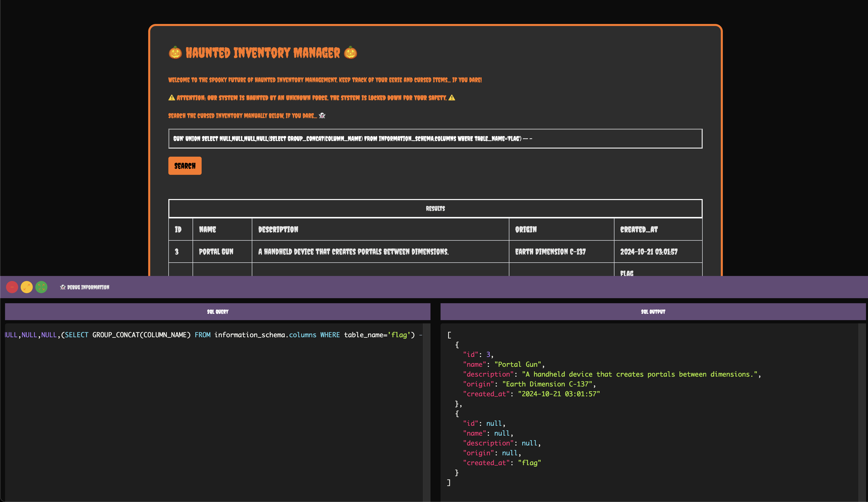Image resolution: width=868 pixels, height=502 pixels.
Task: Click the 'Earth Dimension C-137' origin cell
Action: [x=562, y=252]
